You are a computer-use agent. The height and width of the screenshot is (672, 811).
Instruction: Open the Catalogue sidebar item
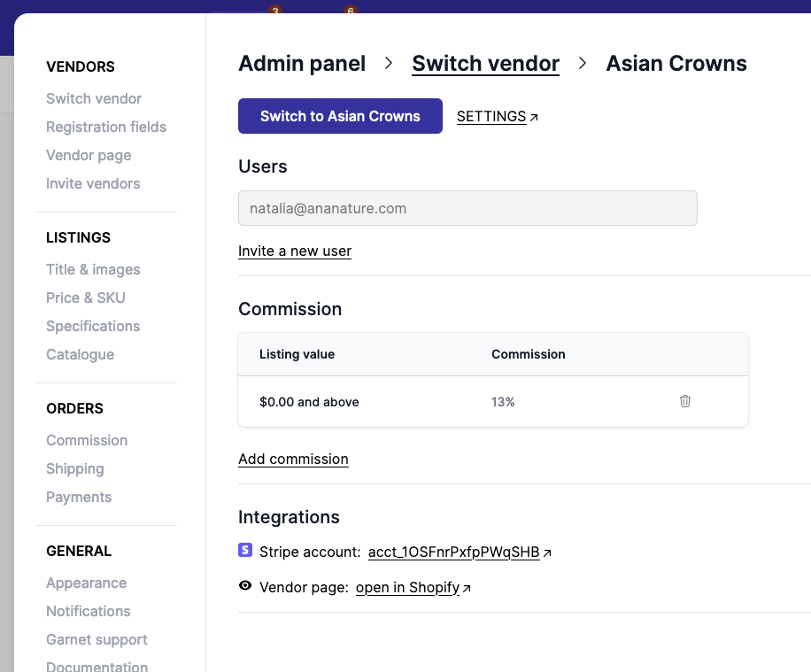click(80, 354)
